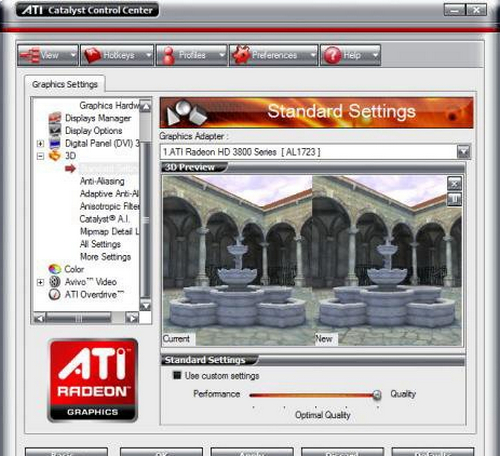
Task: Open the Help menu
Action: (350, 55)
